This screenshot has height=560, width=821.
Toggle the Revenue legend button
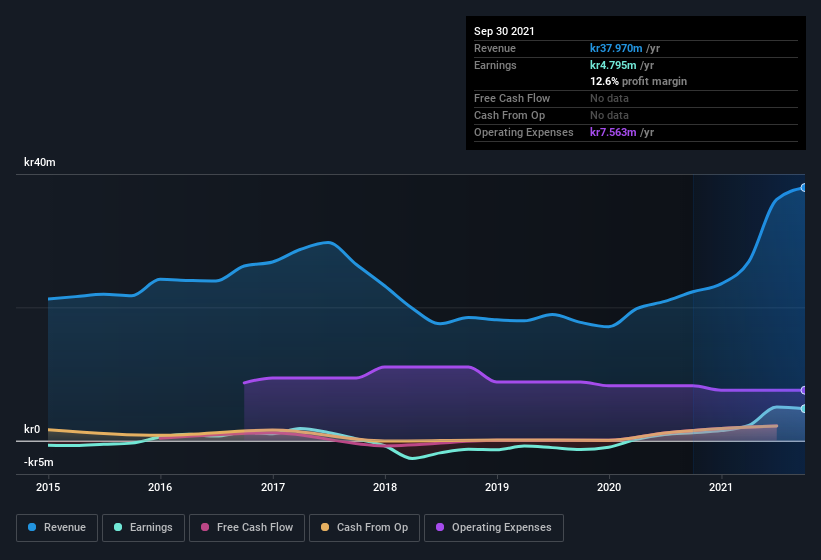[57, 528]
